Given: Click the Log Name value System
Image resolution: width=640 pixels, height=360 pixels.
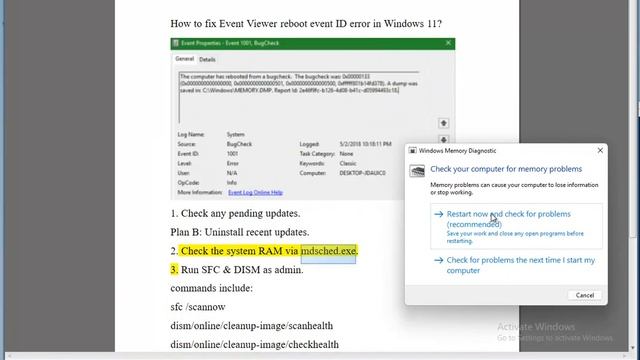Looking at the screenshot, I should pyautogui.click(x=236, y=134).
